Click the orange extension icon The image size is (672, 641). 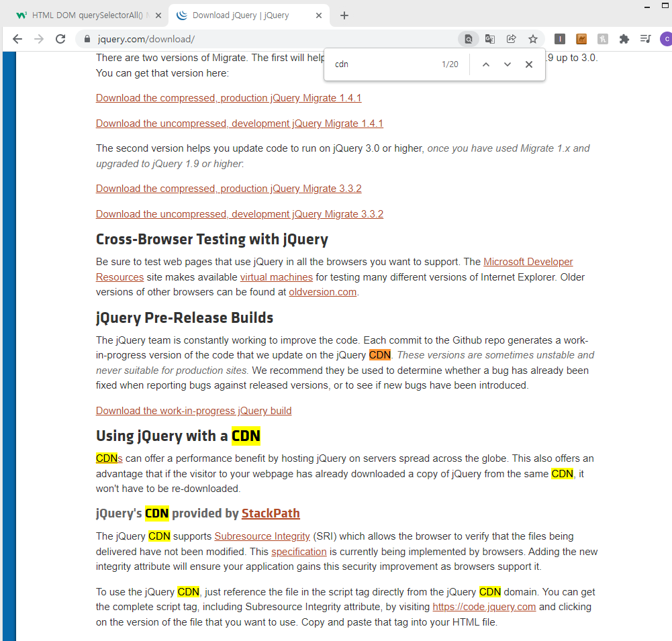click(x=581, y=39)
